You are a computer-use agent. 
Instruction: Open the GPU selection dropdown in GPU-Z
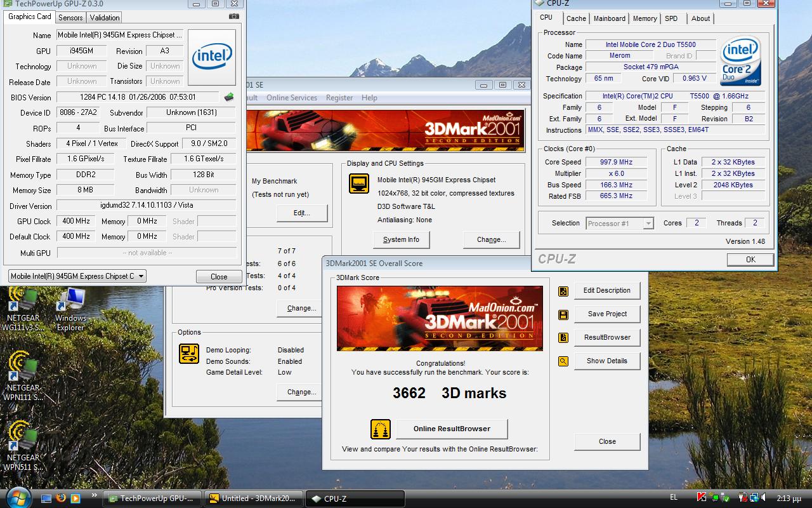[77, 276]
